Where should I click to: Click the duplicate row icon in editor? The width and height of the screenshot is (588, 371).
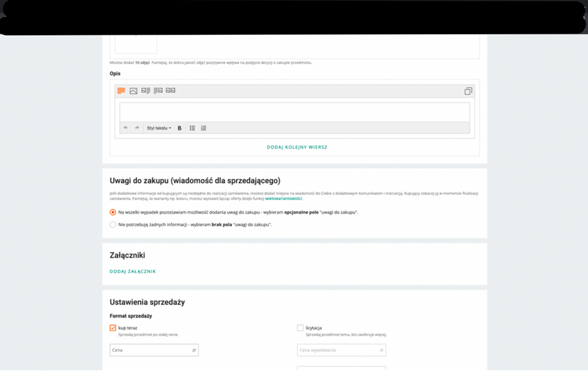point(468,91)
